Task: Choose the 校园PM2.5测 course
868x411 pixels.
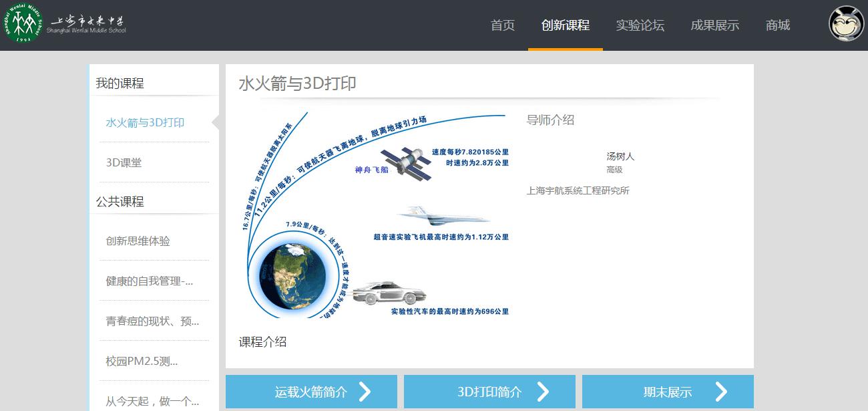Action: tap(142, 362)
